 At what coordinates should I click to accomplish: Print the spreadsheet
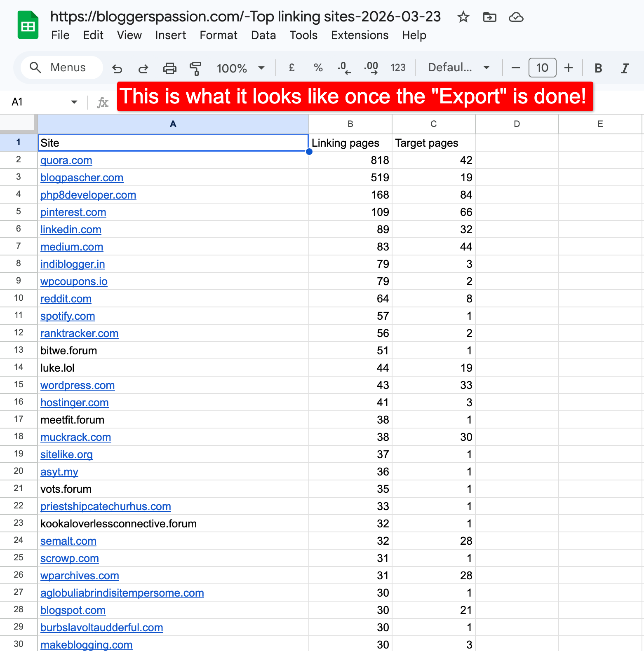coord(169,68)
